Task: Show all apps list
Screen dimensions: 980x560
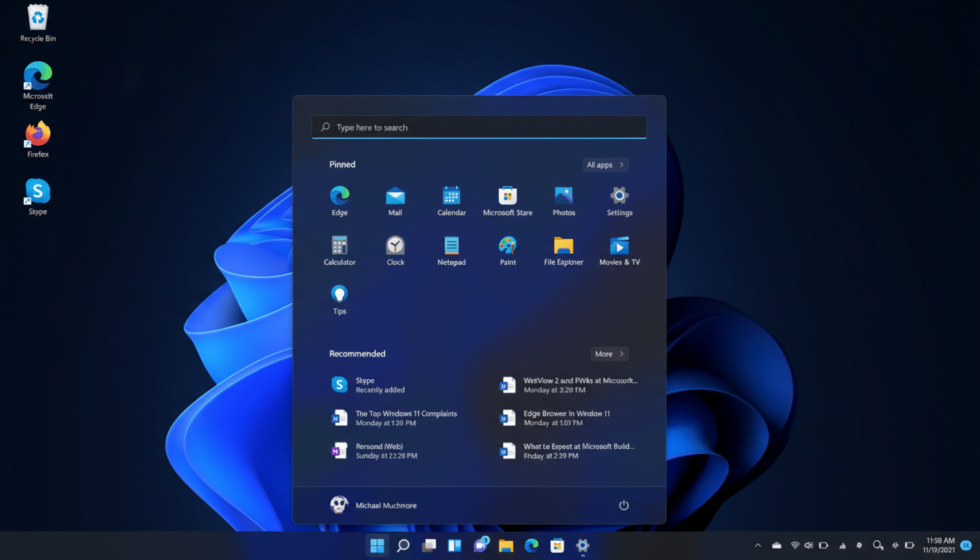Action: 604,164
